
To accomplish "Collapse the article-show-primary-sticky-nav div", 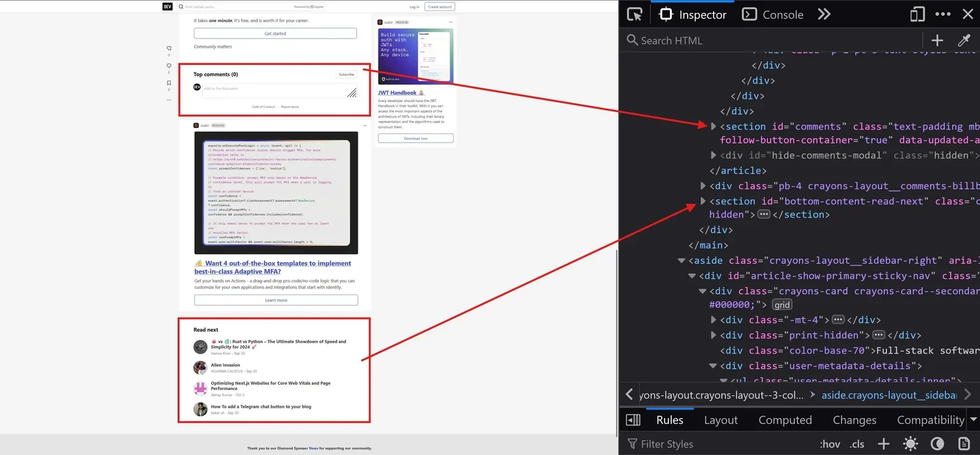I will point(692,276).
